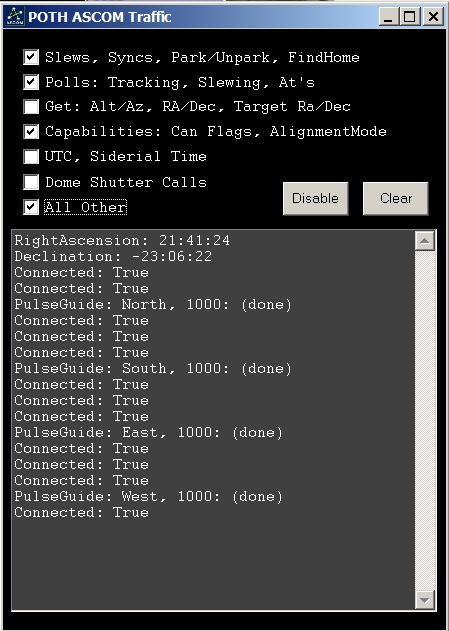Toggle Capabilities: Can Flags, AlignmentMode checkbox
This screenshot has width=449, height=631.
coord(31,132)
